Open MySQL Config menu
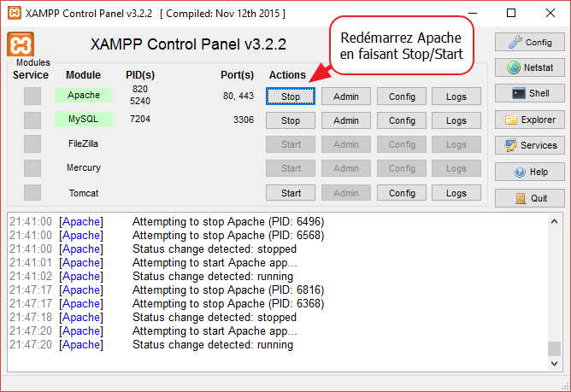 click(x=402, y=120)
